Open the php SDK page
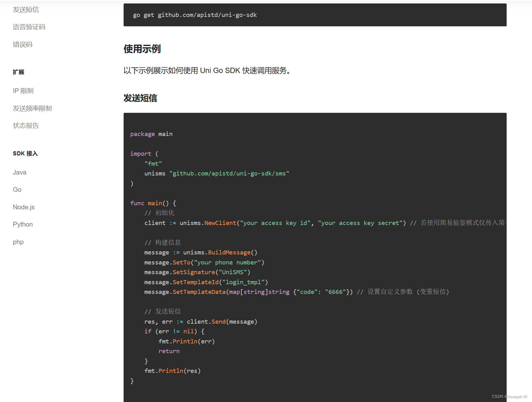 pos(18,242)
